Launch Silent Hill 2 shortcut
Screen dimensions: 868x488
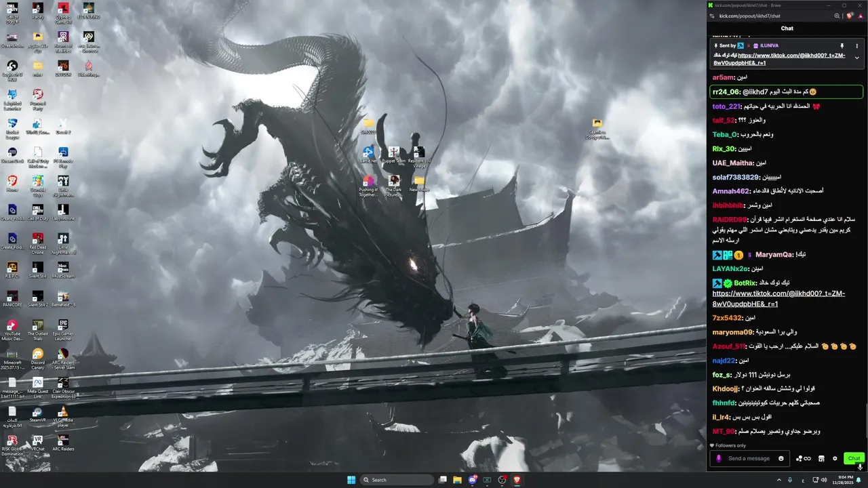tap(38, 299)
